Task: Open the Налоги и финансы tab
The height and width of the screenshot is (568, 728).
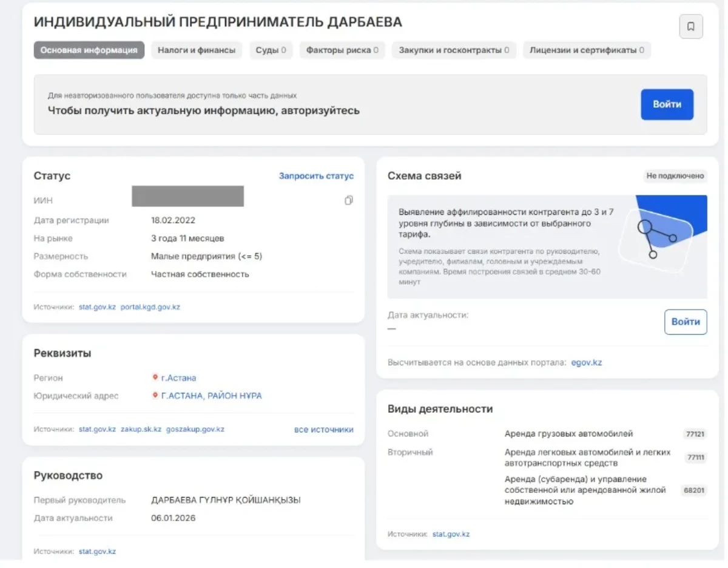Action: click(197, 50)
